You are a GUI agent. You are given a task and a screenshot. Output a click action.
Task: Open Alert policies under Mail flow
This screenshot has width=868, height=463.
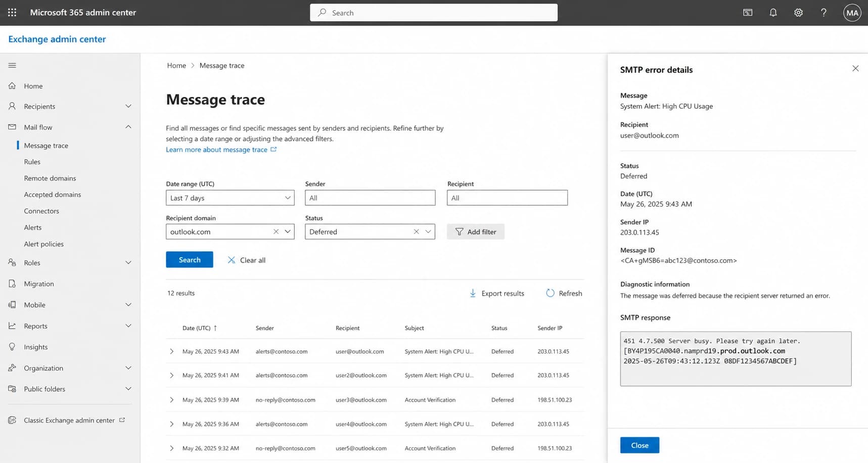pos(44,244)
